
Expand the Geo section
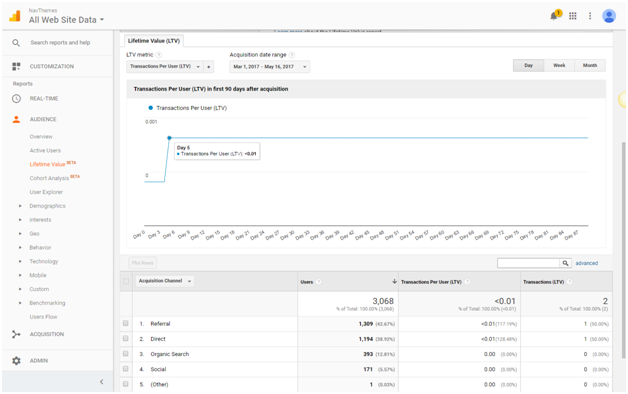tap(20, 233)
